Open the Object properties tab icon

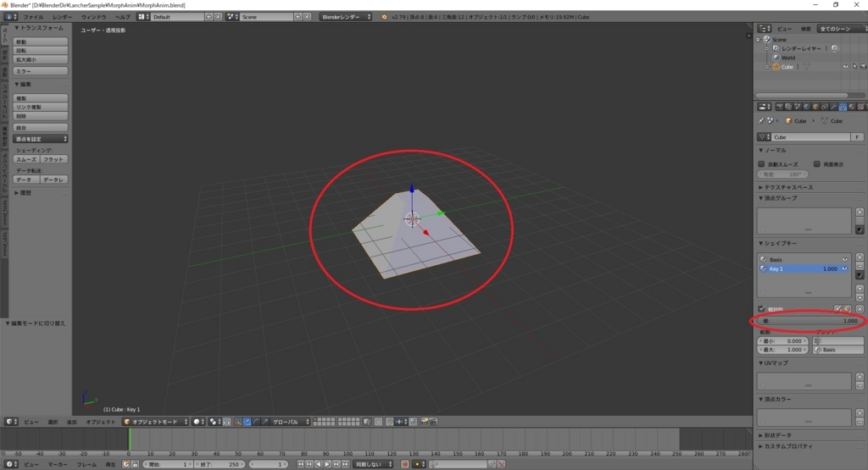(x=815, y=107)
